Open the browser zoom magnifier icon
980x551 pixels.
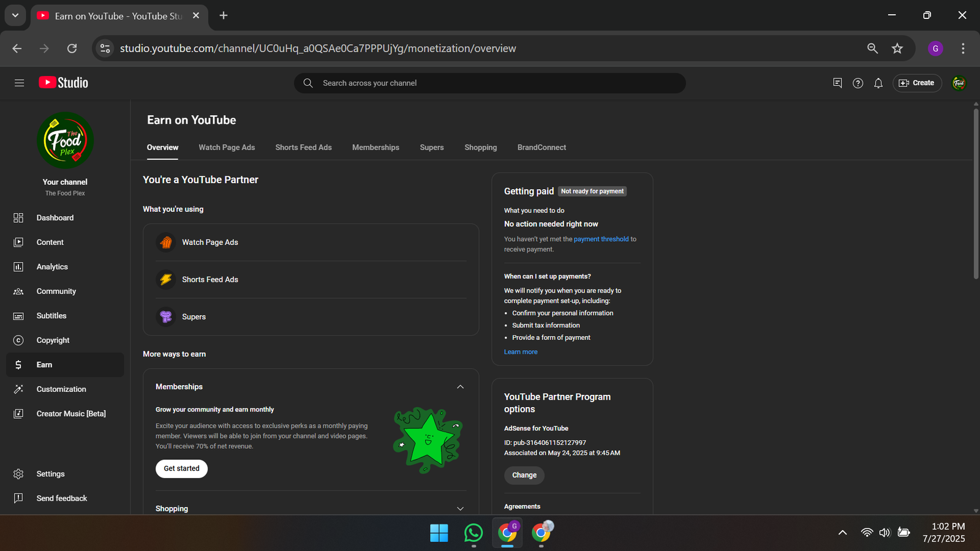[x=873, y=48]
